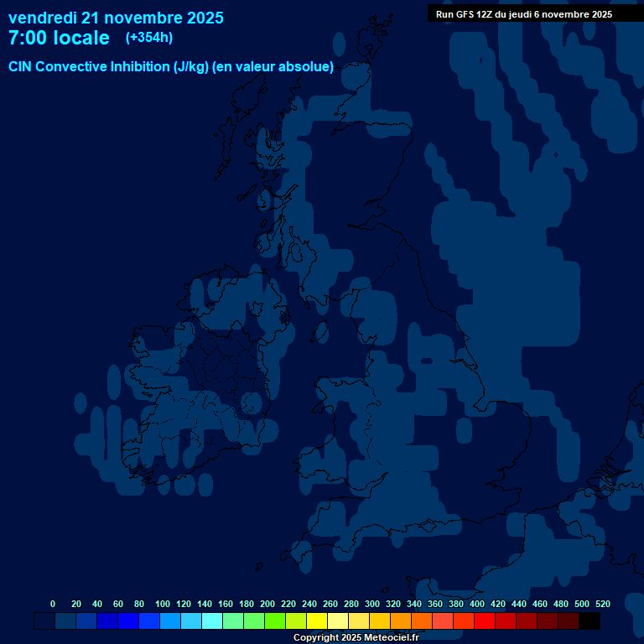This screenshot has width=644, height=644.
Task: Click the legend label '260'
Action: pyautogui.click(x=330, y=604)
